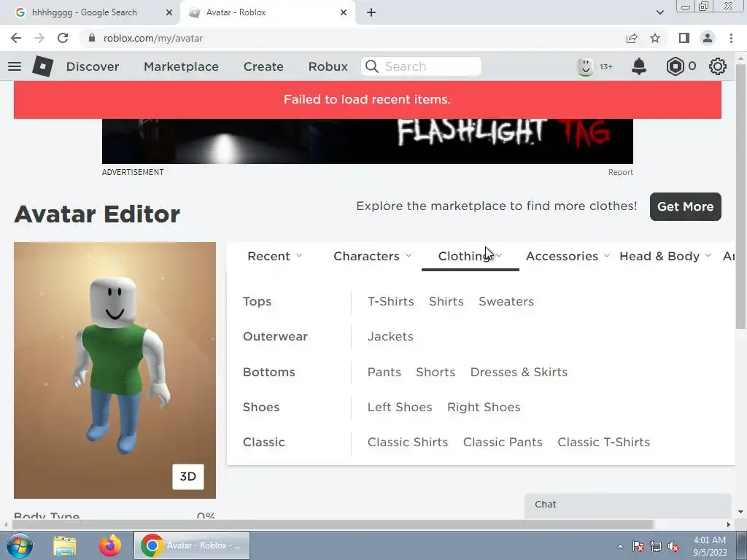The width and height of the screenshot is (747, 560).
Task: Open Create in top navigation
Action: point(263,66)
